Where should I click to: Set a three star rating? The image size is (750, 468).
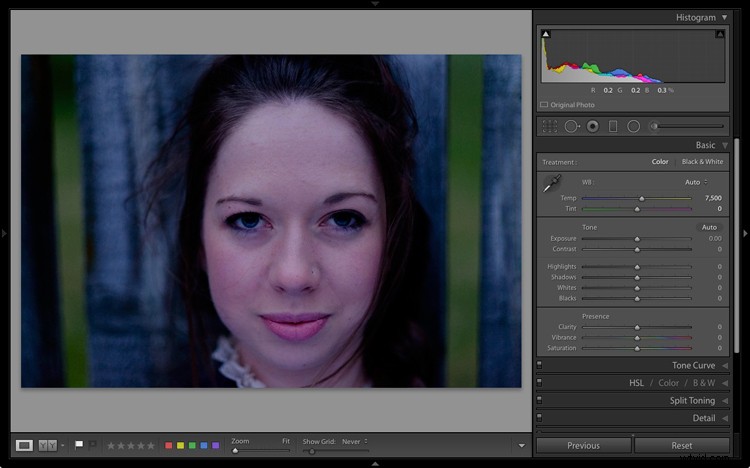[131, 446]
